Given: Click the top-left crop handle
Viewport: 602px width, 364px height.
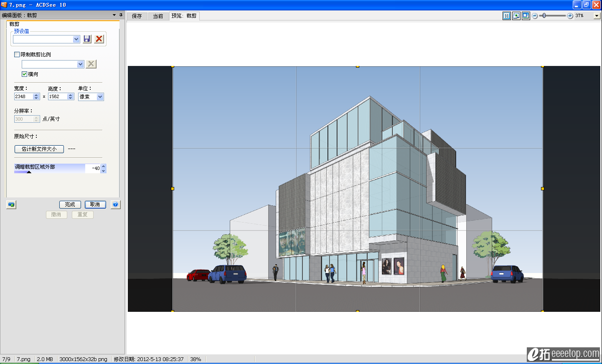Looking at the screenshot, I should [x=173, y=66].
